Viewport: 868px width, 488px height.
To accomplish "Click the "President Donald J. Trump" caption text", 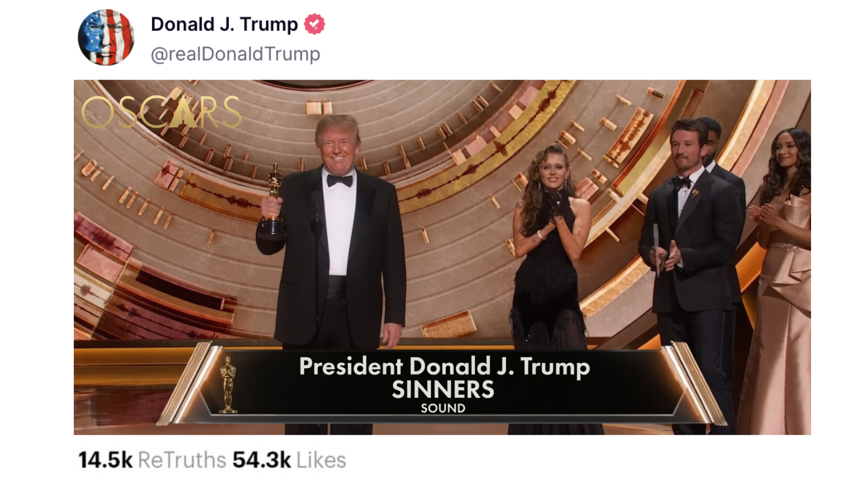I will point(444,367).
